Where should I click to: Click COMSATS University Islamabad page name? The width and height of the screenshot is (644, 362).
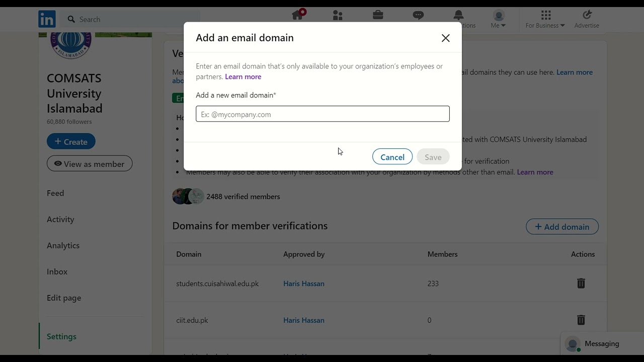pos(74,94)
